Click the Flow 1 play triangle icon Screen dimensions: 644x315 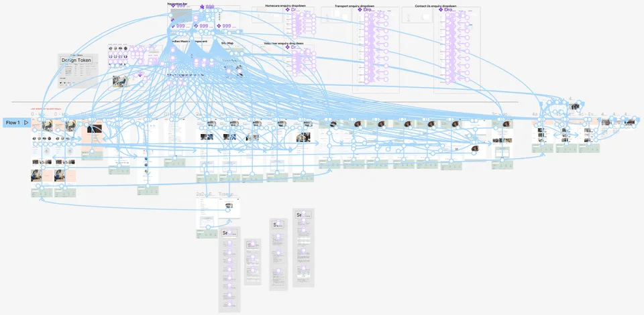(26, 122)
